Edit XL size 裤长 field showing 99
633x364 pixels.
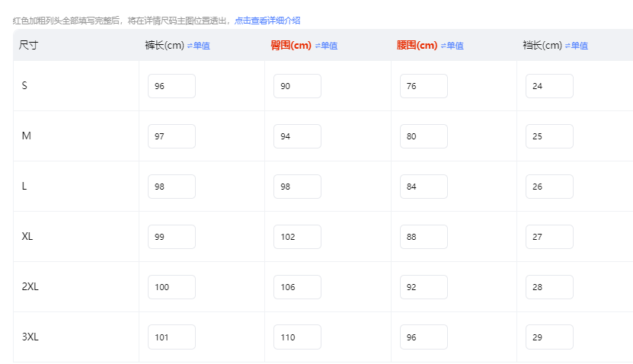(x=171, y=237)
